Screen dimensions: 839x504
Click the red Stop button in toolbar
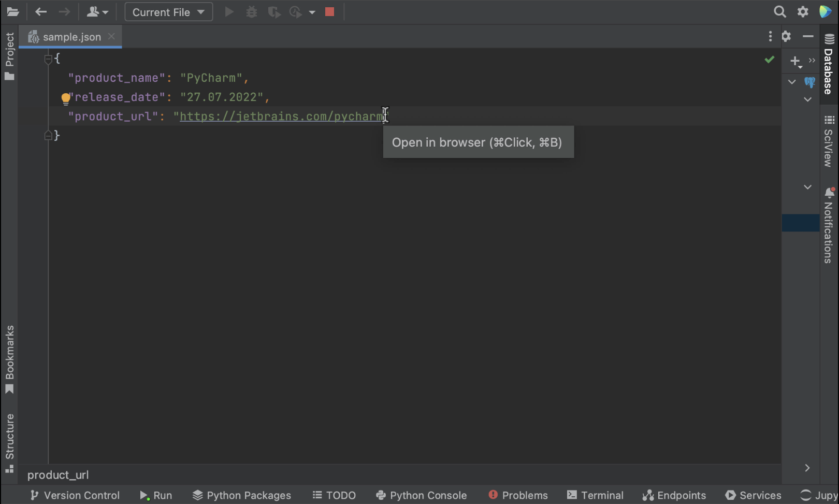tap(329, 12)
